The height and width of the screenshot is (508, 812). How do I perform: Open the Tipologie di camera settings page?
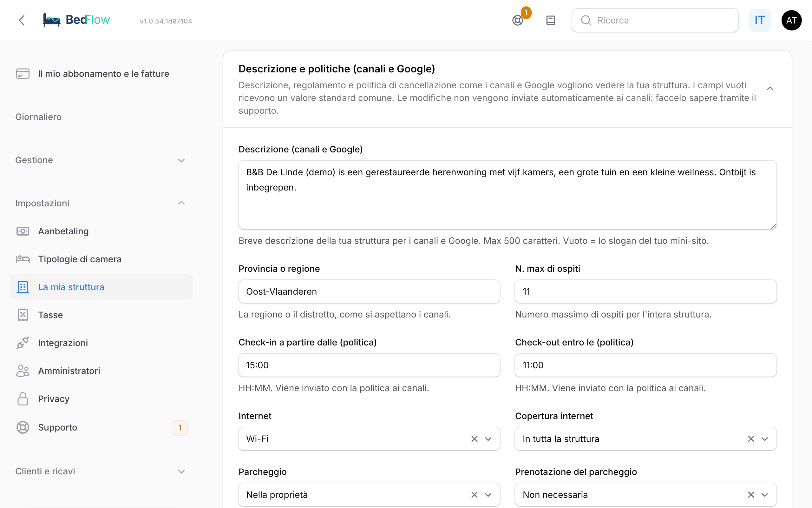tap(101, 259)
